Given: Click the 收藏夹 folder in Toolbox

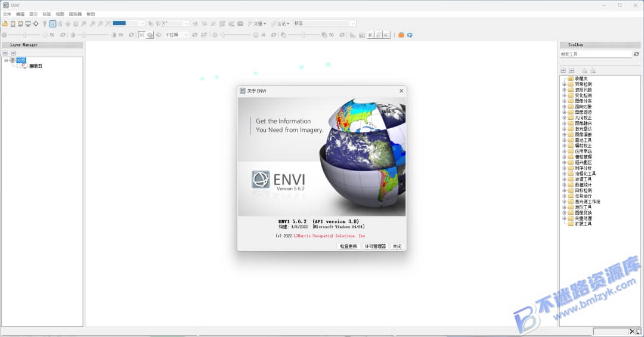Looking at the screenshot, I should [x=581, y=79].
